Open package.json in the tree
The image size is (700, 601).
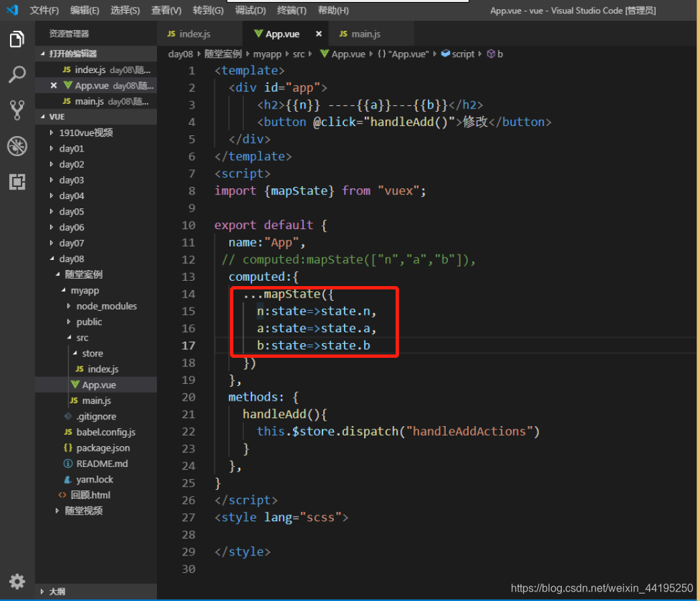(x=96, y=448)
